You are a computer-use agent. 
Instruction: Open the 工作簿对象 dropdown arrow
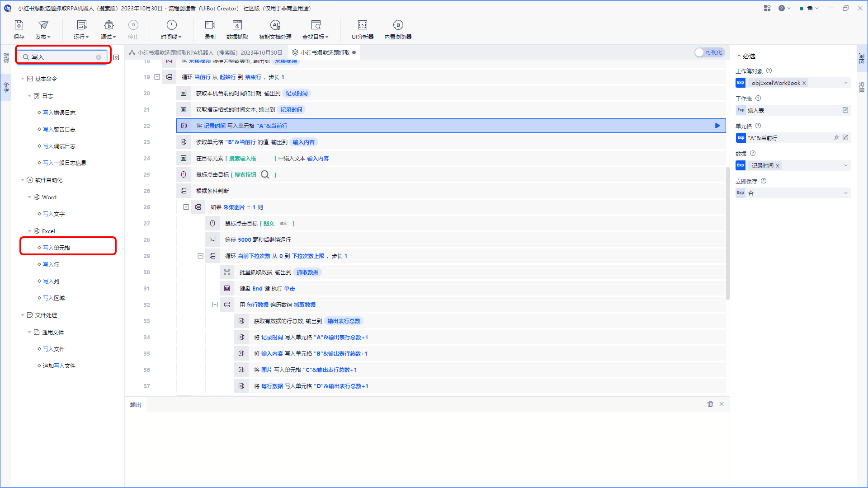tap(845, 83)
